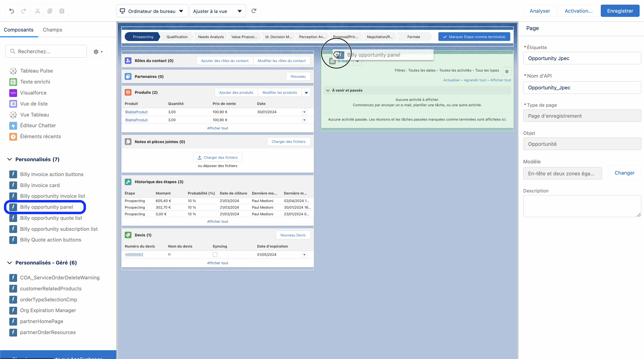Click the Étiquette field with Opportunity Jpec

click(582, 58)
